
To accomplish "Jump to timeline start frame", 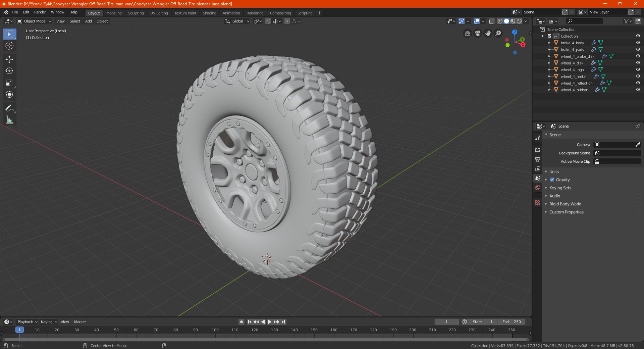I will click(x=250, y=322).
